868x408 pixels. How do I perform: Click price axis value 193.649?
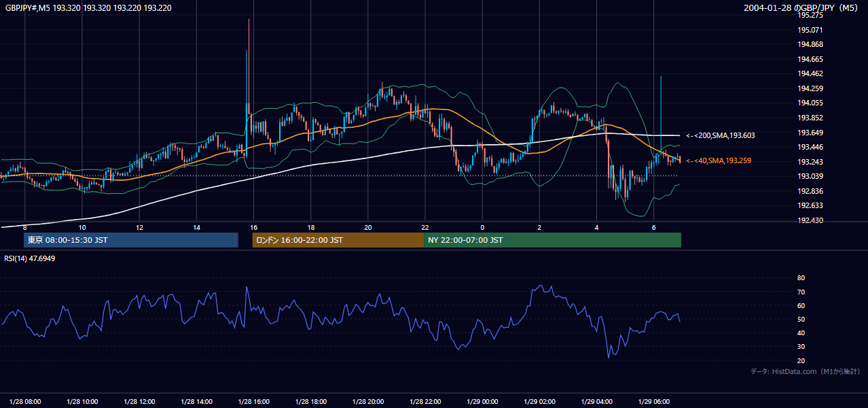811,133
